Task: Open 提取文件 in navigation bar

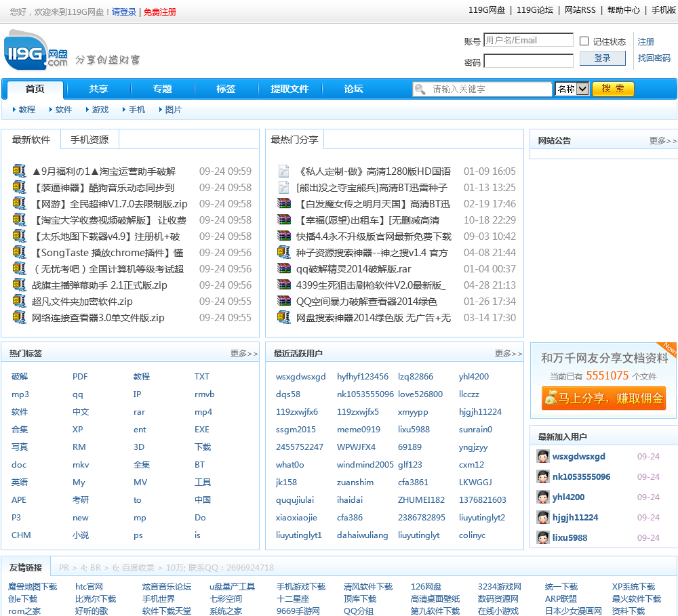Action: [290, 89]
